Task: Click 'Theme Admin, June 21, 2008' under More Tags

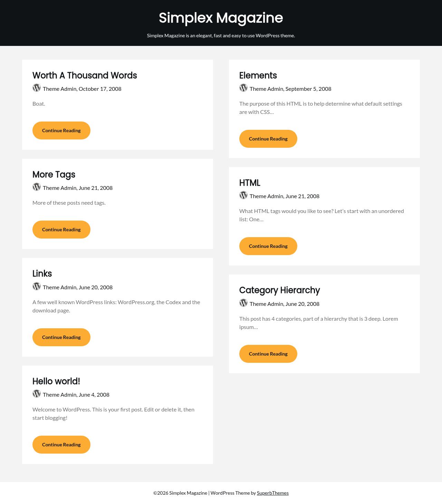Action: pos(78,188)
